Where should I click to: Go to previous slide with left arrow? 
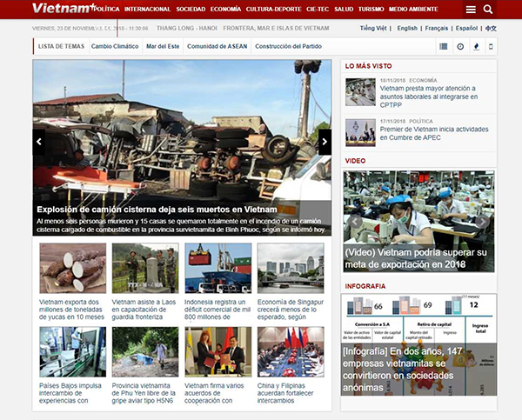38,141
